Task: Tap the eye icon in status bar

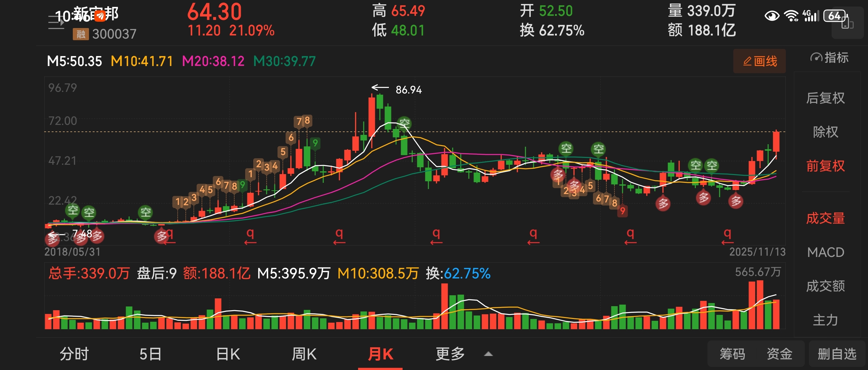Action: pyautogui.click(x=772, y=16)
